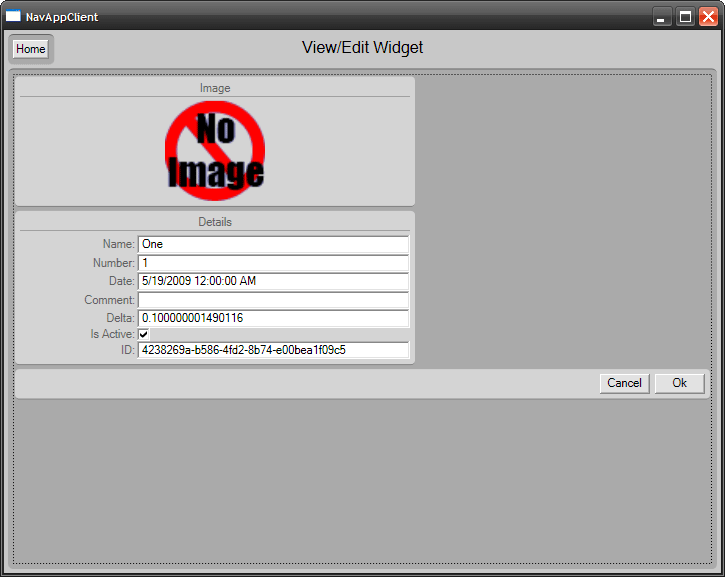Click the Details section header
The height and width of the screenshot is (577, 725).
click(x=215, y=222)
